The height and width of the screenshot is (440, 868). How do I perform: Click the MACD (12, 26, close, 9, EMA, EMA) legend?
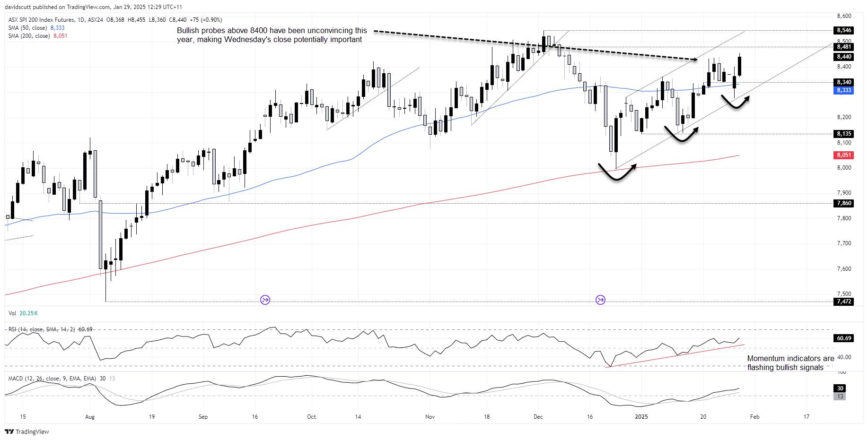61,379
